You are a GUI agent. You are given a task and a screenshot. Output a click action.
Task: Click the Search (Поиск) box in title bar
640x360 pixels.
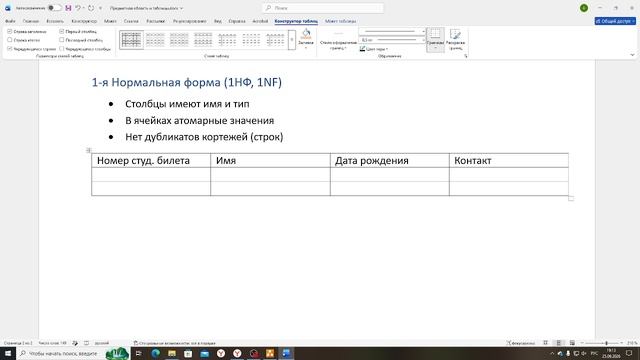(x=323, y=8)
